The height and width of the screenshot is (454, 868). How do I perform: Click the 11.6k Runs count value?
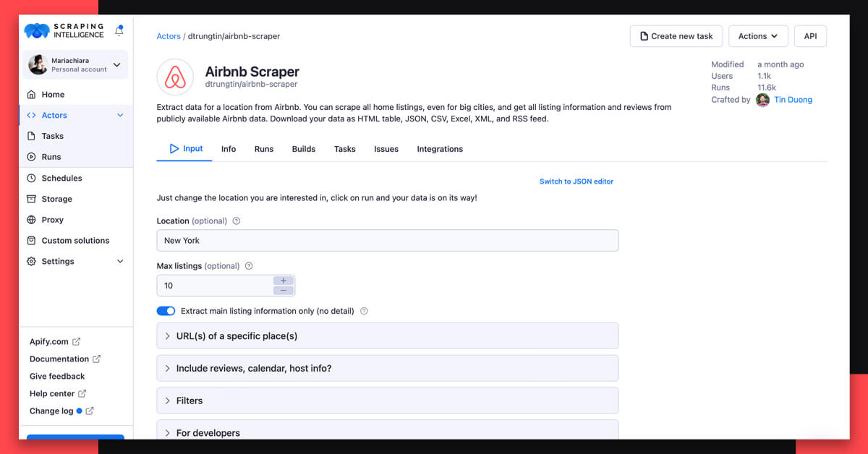point(767,87)
